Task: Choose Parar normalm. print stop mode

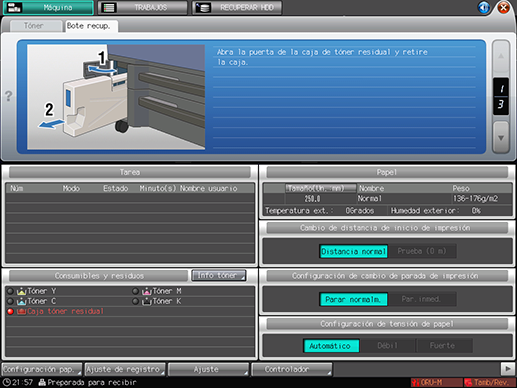Action: [x=353, y=299]
